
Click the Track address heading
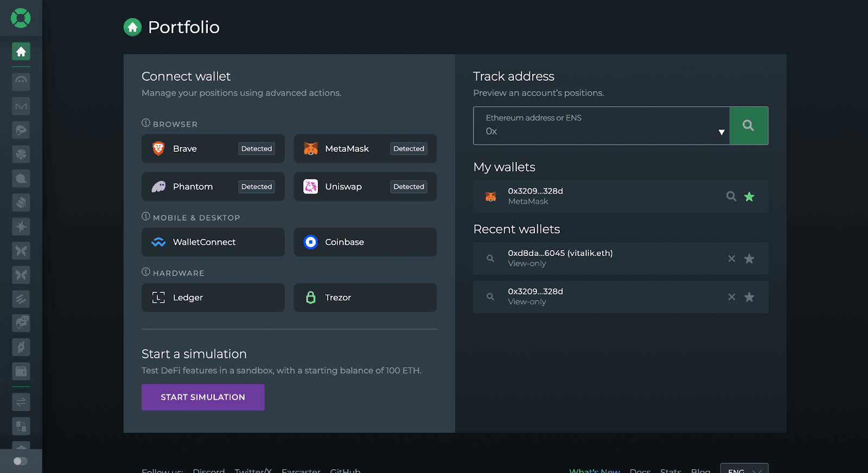(x=514, y=76)
